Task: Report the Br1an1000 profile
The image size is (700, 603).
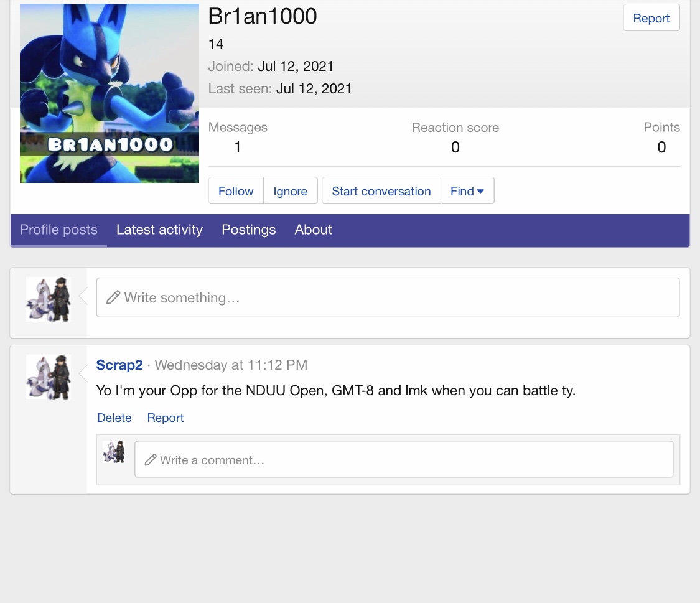Action: click(x=651, y=18)
